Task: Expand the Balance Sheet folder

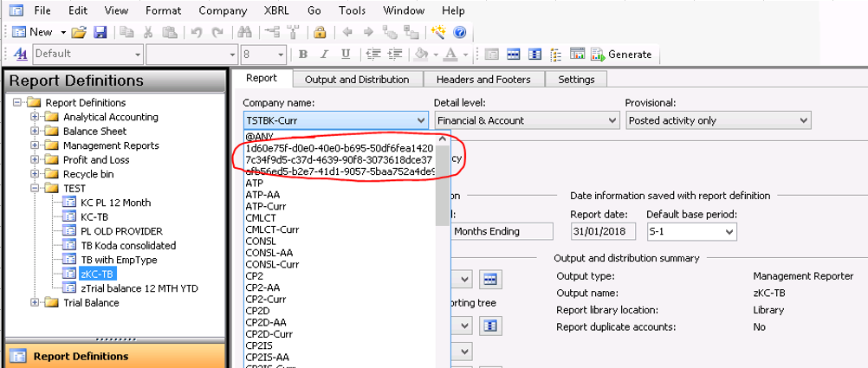Action: click(x=35, y=132)
